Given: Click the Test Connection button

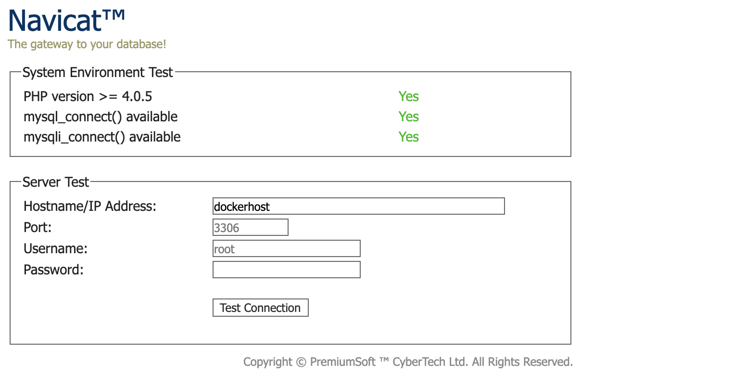Looking at the screenshot, I should tap(260, 308).
